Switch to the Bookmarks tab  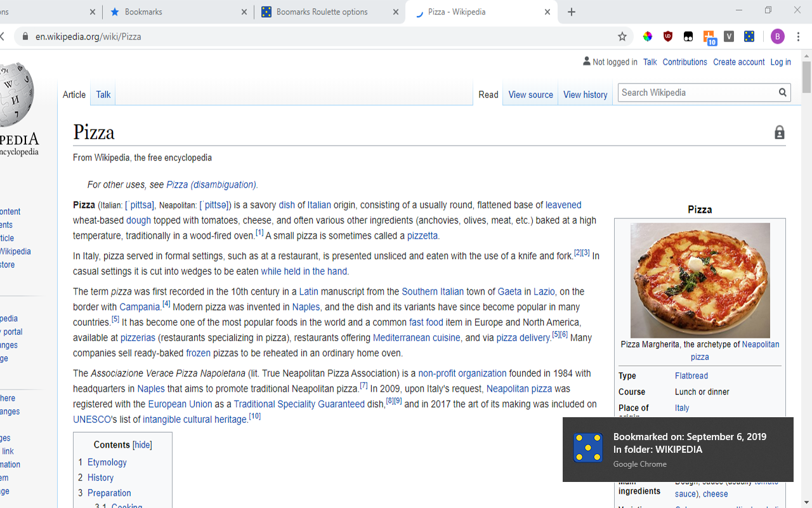tap(178, 12)
